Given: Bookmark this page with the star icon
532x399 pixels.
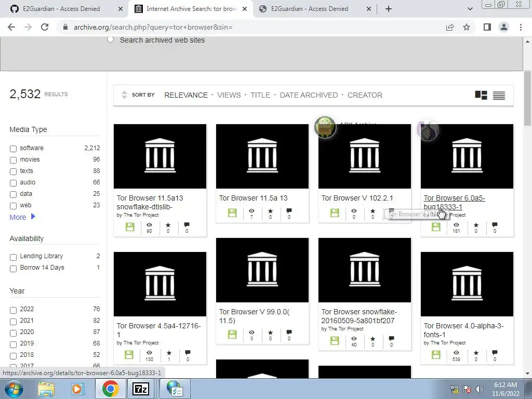Looking at the screenshot, I should (467, 27).
